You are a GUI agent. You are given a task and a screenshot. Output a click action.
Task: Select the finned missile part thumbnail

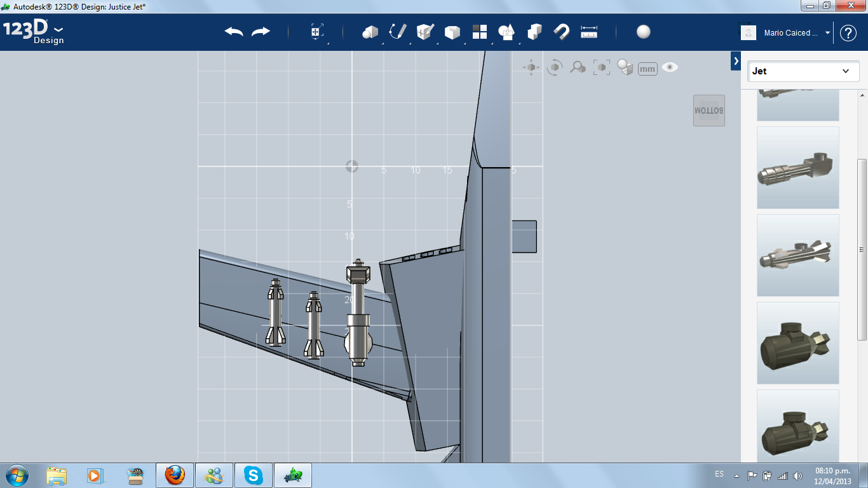point(798,255)
